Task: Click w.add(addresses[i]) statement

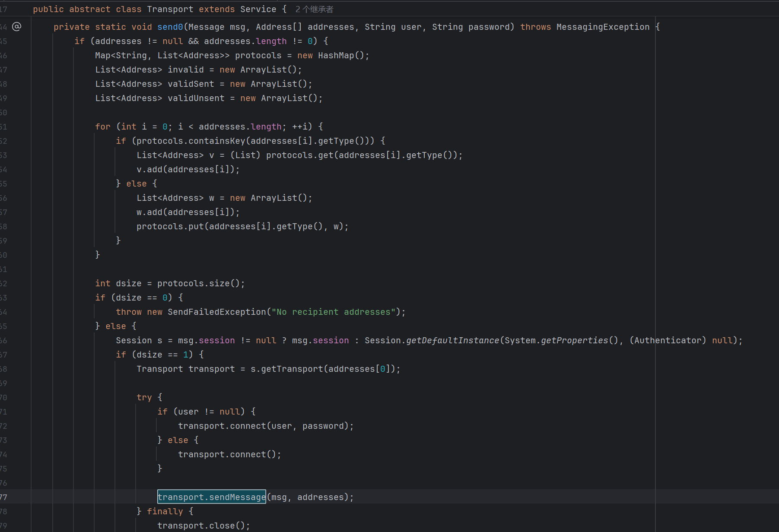Action: (x=188, y=212)
